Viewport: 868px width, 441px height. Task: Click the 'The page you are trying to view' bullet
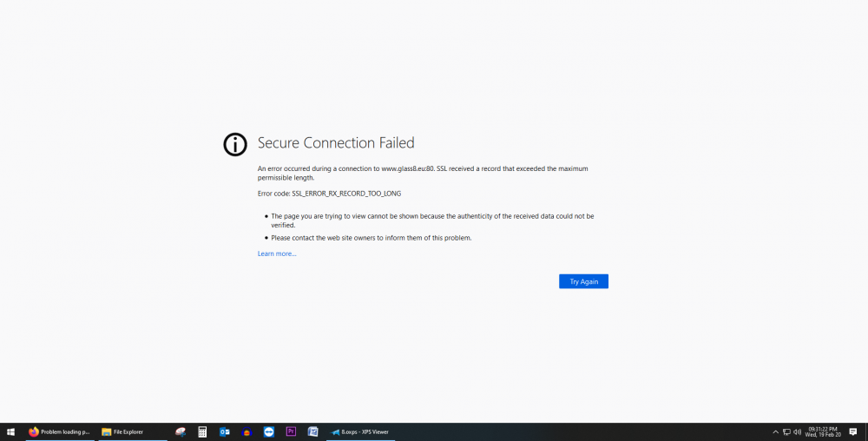point(432,220)
